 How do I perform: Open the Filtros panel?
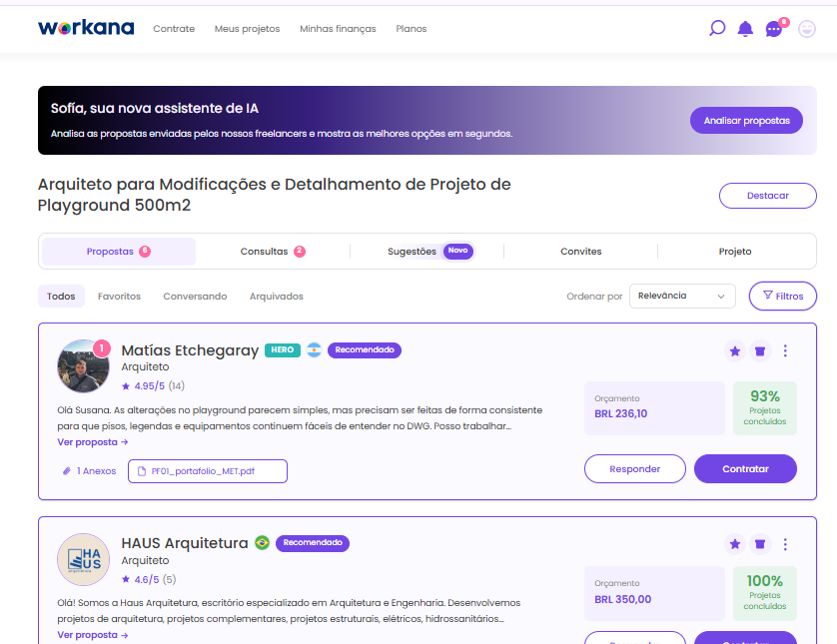click(x=782, y=297)
